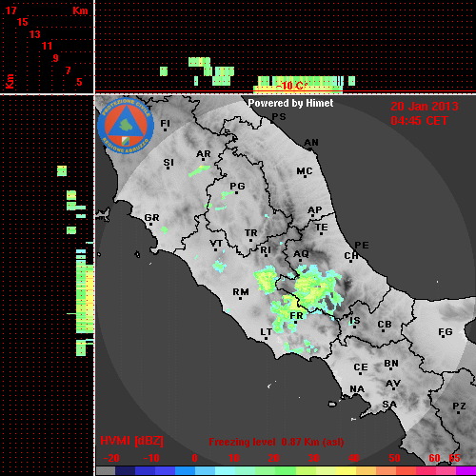Viewport: 476px width, 476px height.
Task: Click the HVMI [dBZ] legend title
Action: [x=131, y=441]
